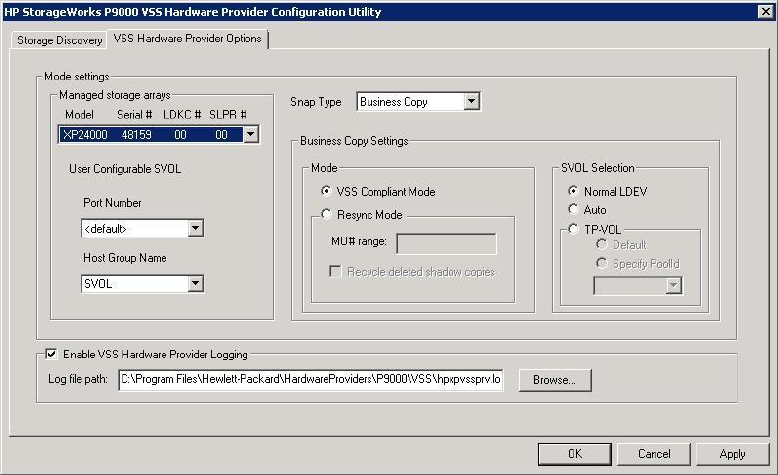Image resolution: width=778 pixels, height=475 pixels.
Task: Close the configuration utility window
Action: pos(765,11)
